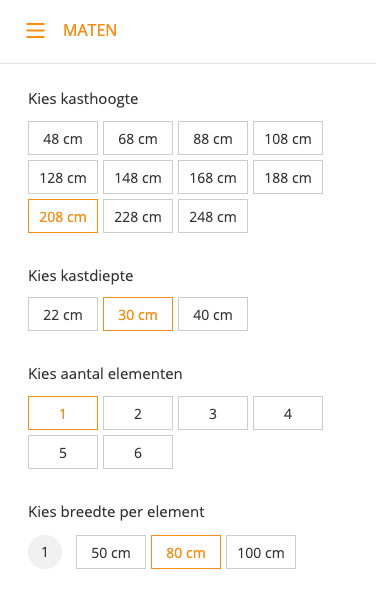
Task: Choose 3 elements
Action: click(213, 413)
